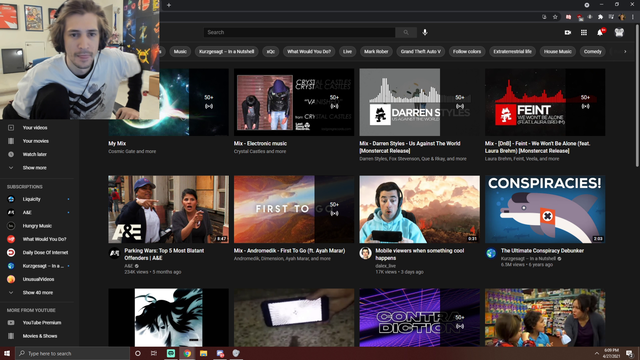Open the YouTube apps grid icon
This screenshot has height=360, width=640.
click(x=584, y=32)
